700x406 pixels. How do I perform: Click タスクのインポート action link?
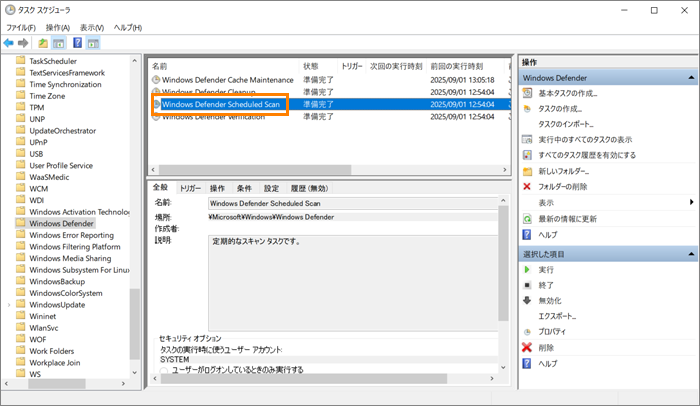coord(566,124)
